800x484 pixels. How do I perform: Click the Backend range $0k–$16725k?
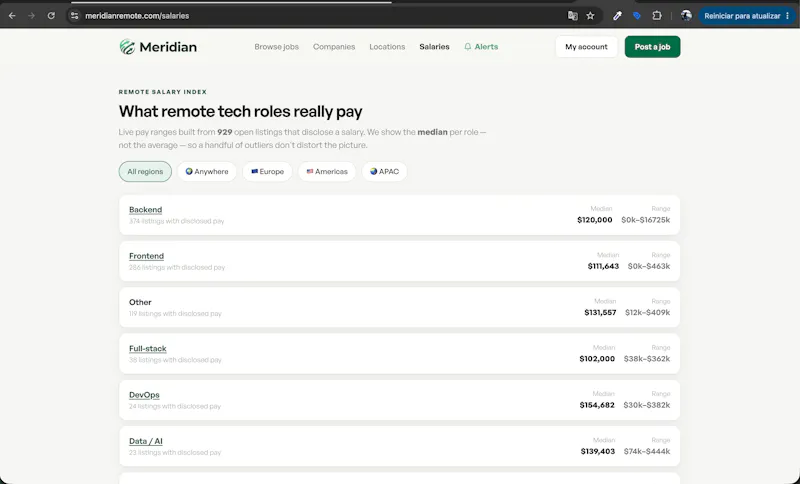pyautogui.click(x=645, y=220)
